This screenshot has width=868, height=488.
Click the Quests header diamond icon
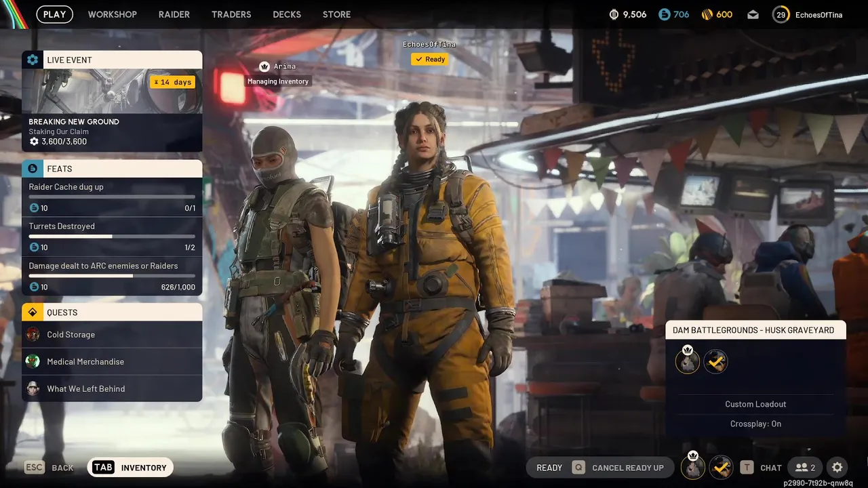33,312
